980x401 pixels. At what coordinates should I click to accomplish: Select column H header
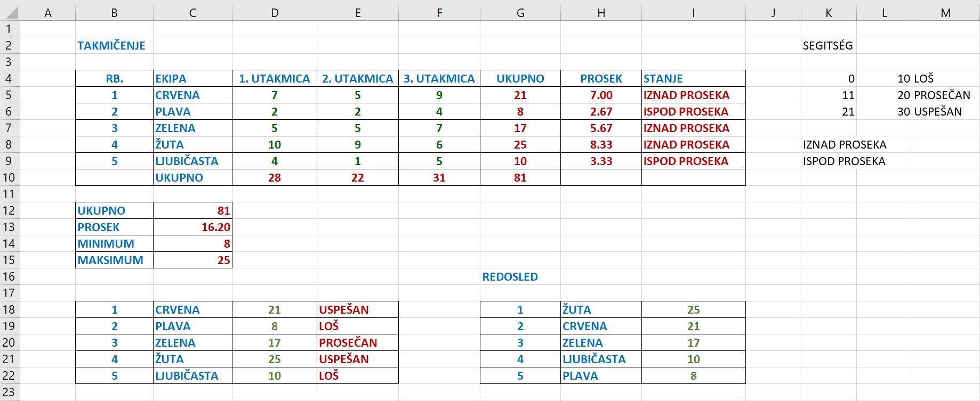point(601,13)
